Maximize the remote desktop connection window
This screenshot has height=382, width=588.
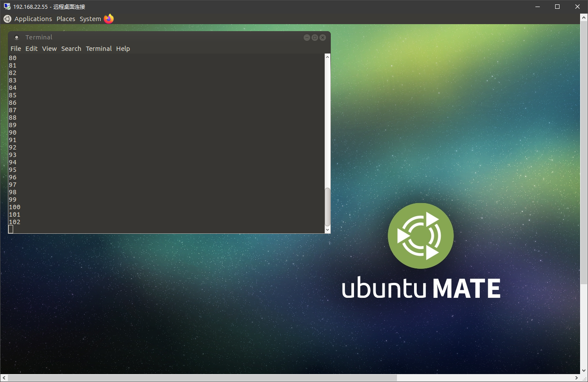coord(557,7)
